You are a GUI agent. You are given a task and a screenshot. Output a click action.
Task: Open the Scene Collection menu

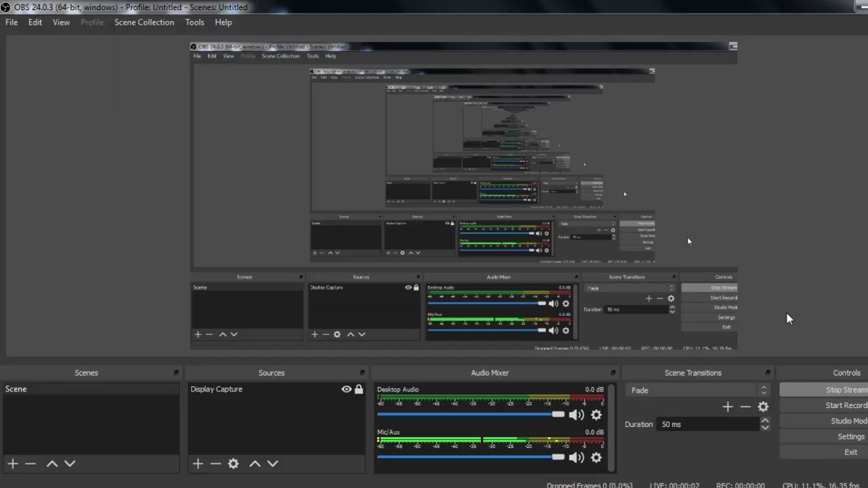tap(144, 22)
